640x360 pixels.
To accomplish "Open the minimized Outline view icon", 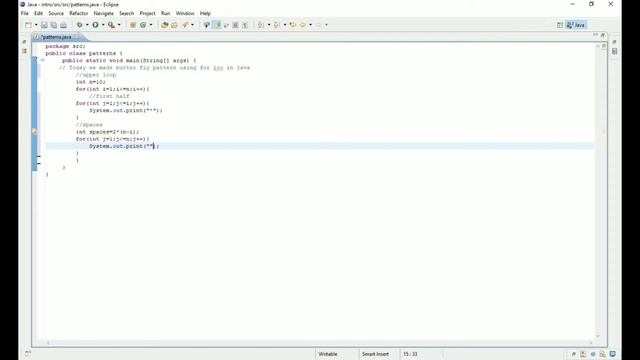I will (614, 51).
